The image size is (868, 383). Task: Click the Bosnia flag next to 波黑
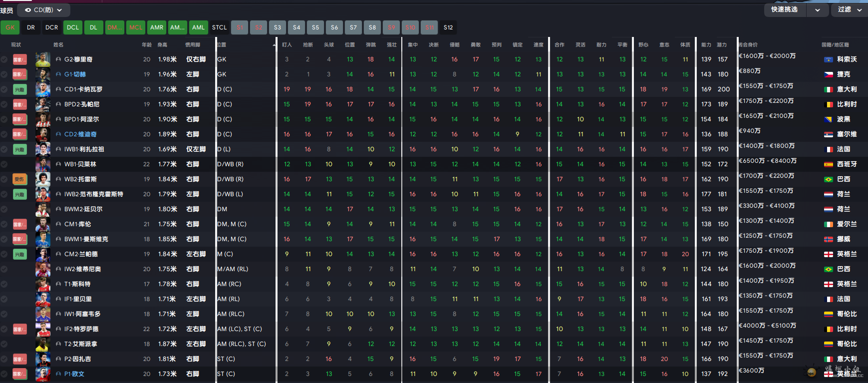pyautogui.click(x=829, y=119)
